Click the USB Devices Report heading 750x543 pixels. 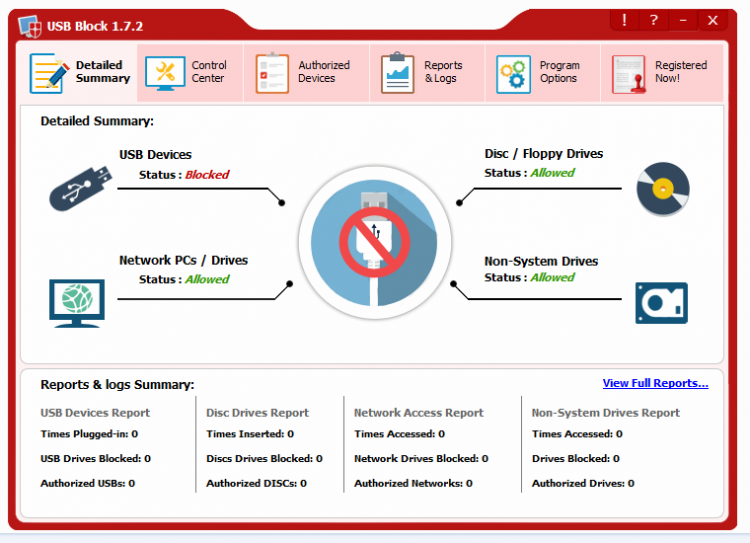95,413
